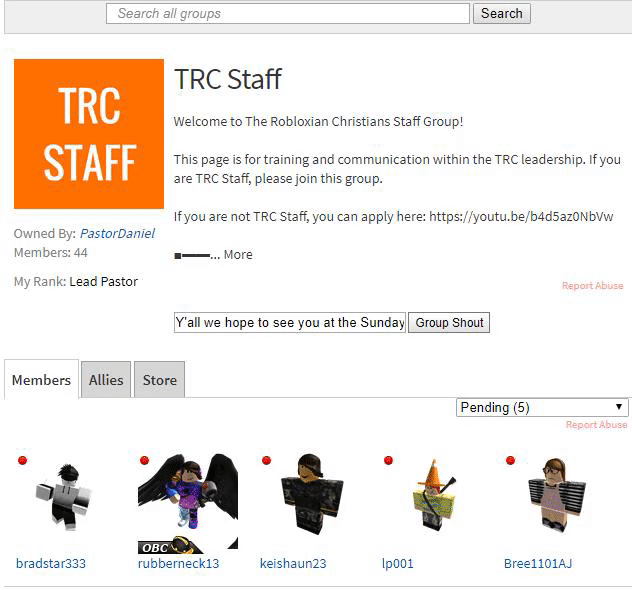Open the rubberneck13 username link
632x590 pixels.
pos(178,563)
